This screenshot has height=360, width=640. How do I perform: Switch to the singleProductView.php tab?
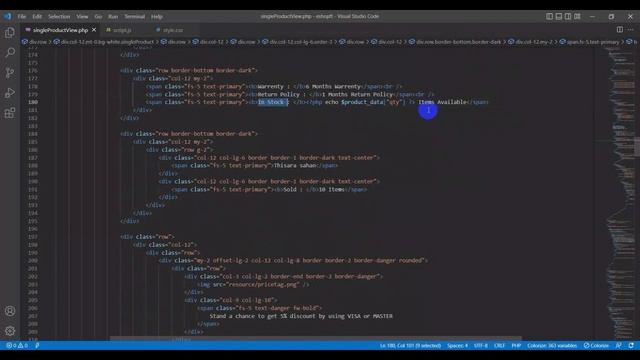point(60,30)
